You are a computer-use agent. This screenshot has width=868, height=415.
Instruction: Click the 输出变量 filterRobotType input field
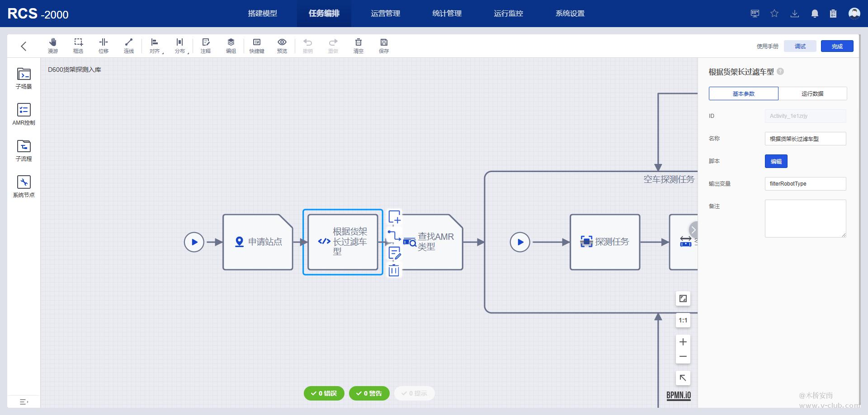tap(805, 184)
